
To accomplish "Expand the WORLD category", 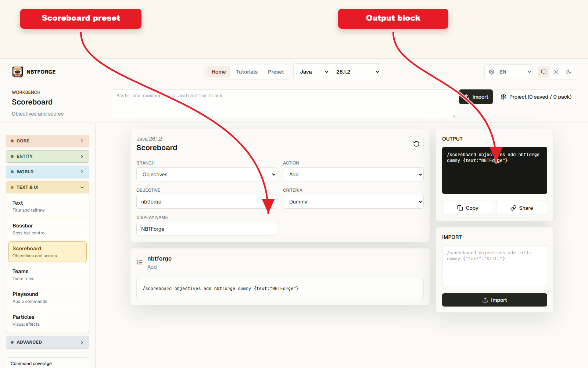I will click(47, 172).
